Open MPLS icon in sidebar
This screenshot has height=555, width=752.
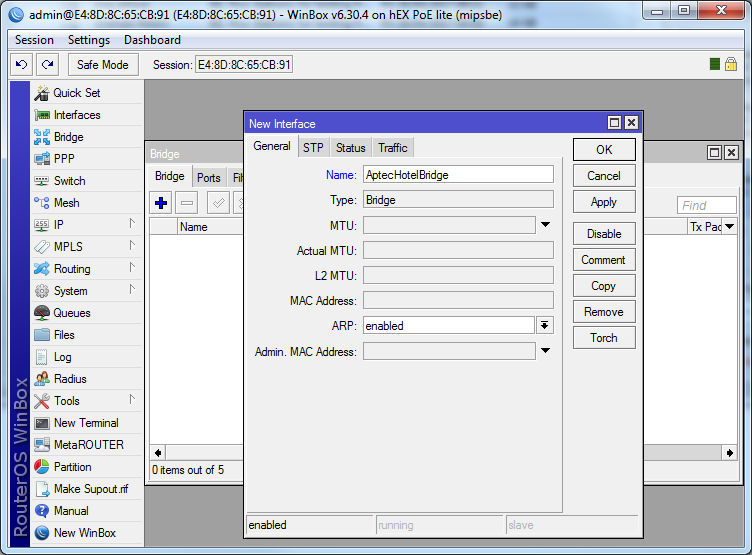click(x=42, y=247)
